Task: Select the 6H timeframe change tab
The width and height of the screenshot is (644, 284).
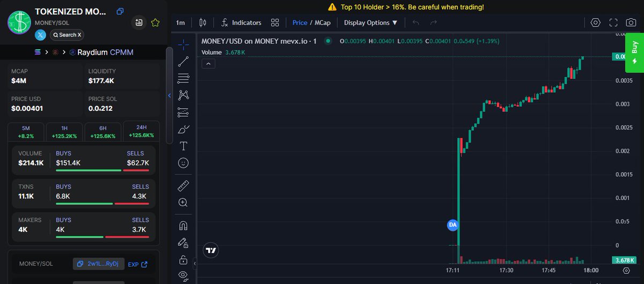Action: coord(103,132)
